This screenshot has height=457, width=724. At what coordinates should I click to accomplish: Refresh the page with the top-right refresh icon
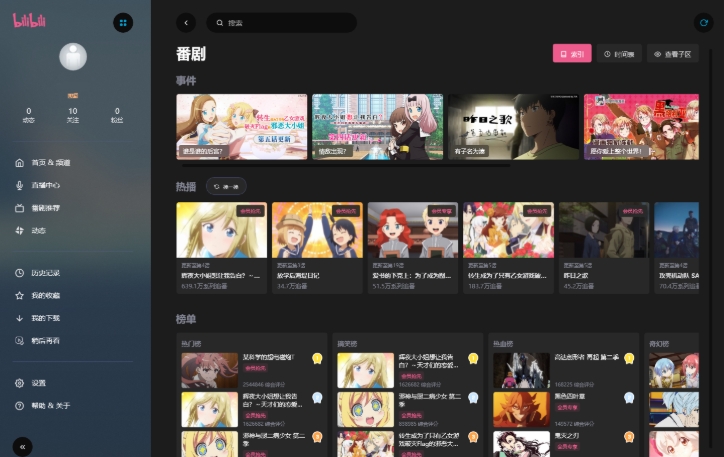click(704, 23)
